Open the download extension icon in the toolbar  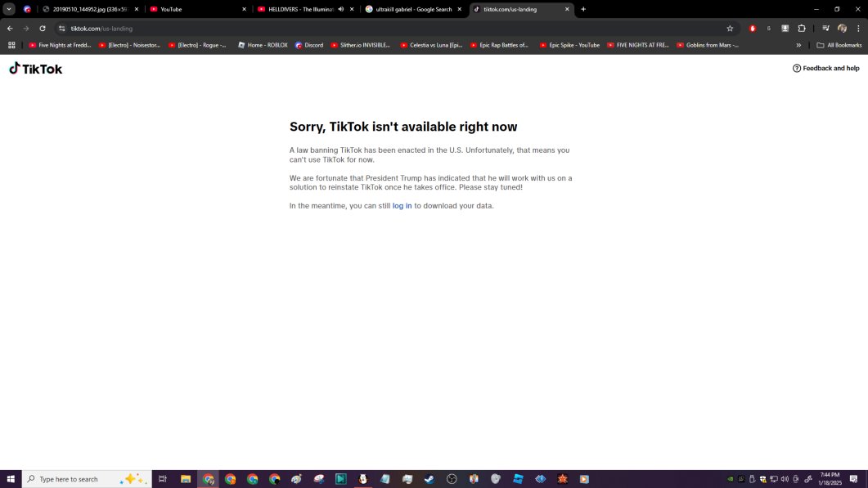point(785,29)
